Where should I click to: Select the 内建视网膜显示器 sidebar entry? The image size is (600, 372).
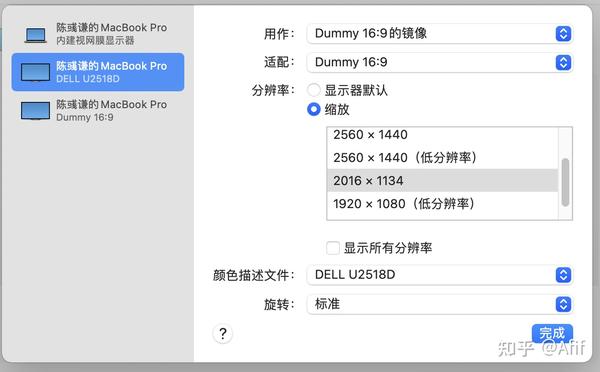(x=98, y=34)
